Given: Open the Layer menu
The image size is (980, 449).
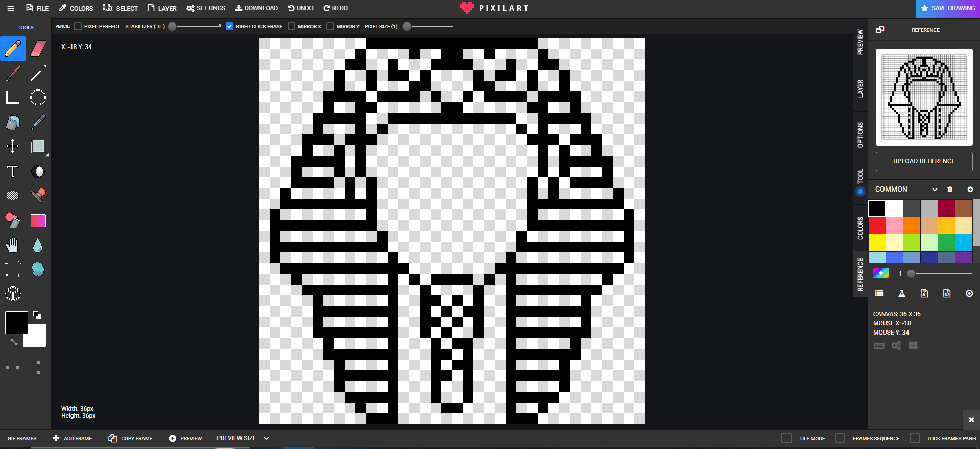Looking at the screenshot, I should point(162,8).
